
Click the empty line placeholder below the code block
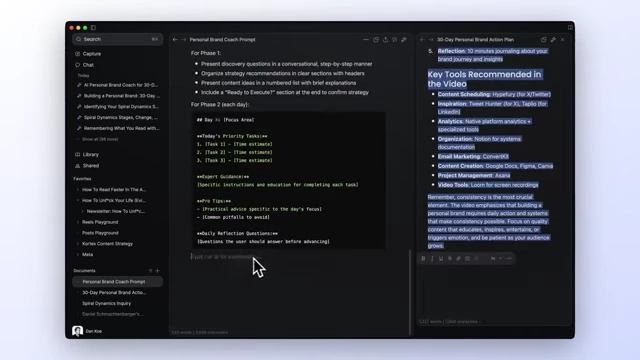tap(224, 257)
